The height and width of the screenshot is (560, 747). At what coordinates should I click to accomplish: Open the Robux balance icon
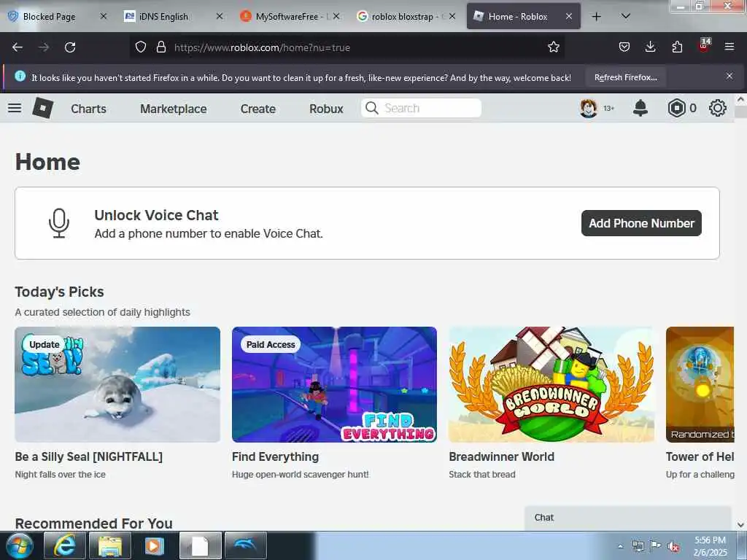click(x=676, y=108)
